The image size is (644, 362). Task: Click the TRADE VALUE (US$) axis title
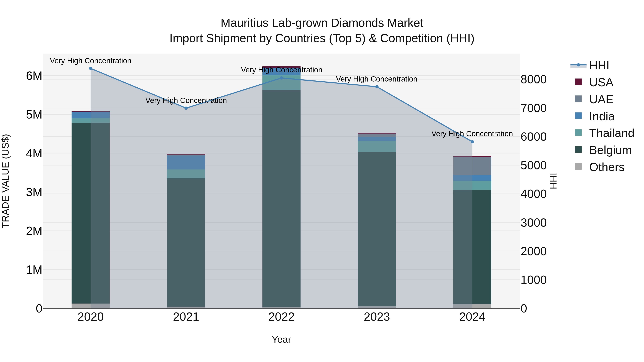click(6, 181)
